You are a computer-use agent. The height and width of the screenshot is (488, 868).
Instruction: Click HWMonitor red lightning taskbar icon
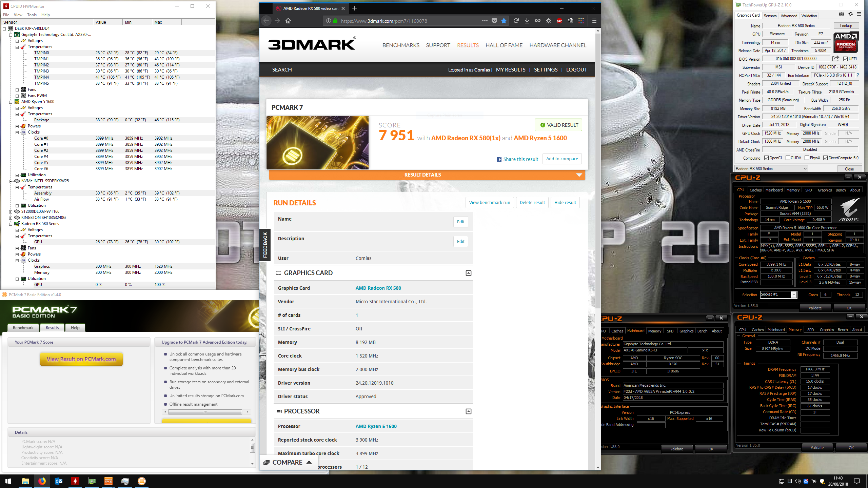75,481
